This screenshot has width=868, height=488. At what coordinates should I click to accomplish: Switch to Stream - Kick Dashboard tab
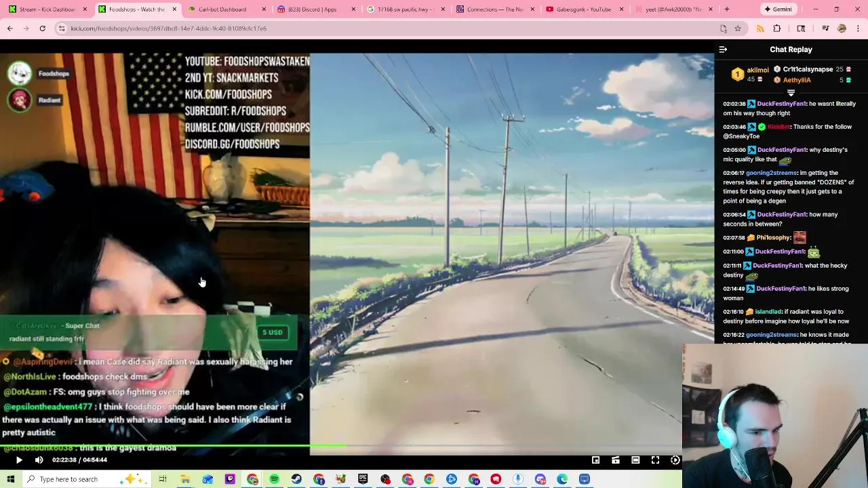coord(47,9)
